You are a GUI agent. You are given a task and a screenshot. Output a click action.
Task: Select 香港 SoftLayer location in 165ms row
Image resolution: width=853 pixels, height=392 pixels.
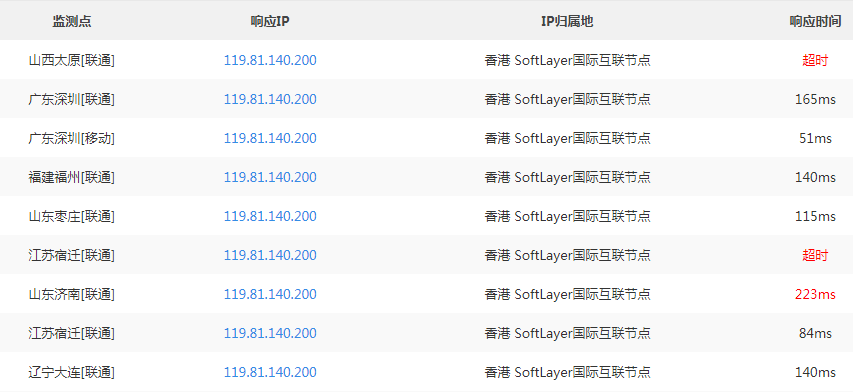coord(567,99)
